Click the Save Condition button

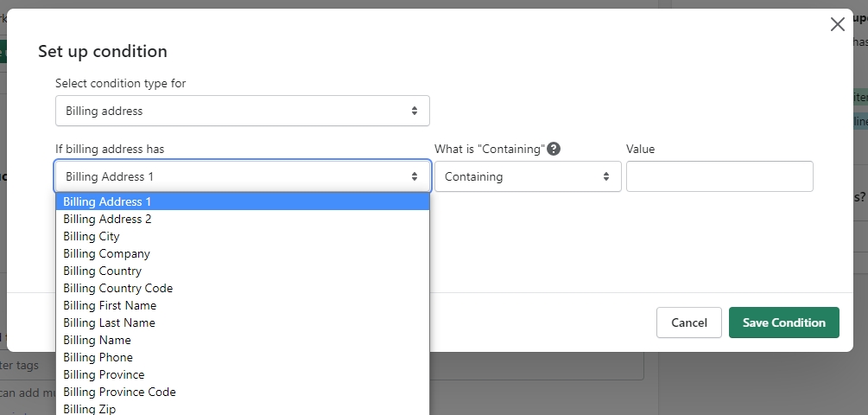783,322
